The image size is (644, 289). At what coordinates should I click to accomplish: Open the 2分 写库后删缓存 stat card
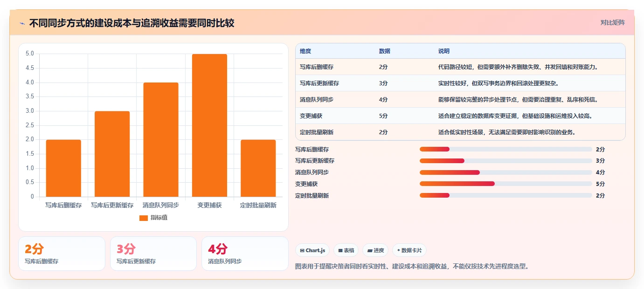pyautogui.click(x=62, y=254)
